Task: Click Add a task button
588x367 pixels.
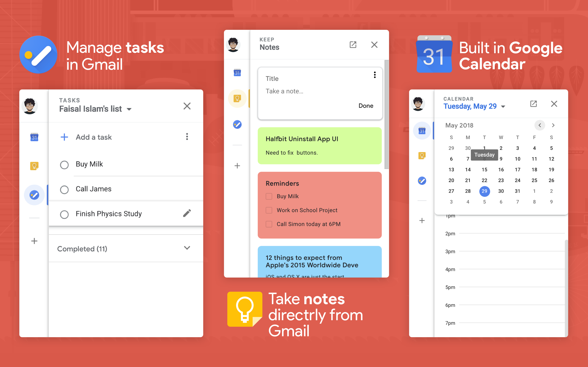Action: tap(88, 137)
